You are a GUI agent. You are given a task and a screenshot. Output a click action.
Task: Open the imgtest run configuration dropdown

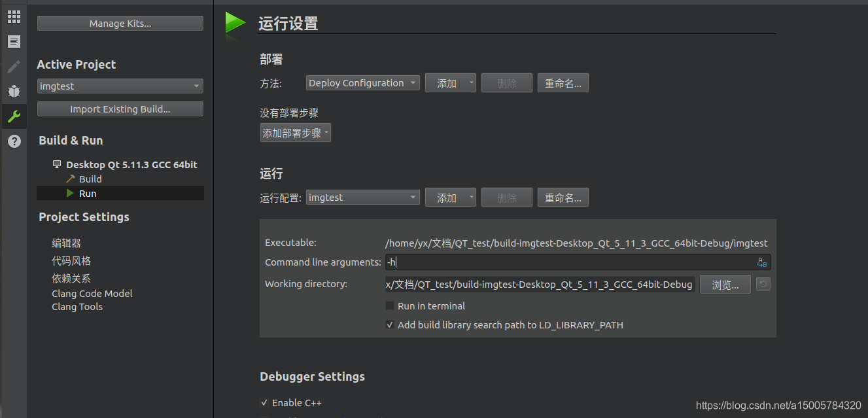tap(362, 197)
